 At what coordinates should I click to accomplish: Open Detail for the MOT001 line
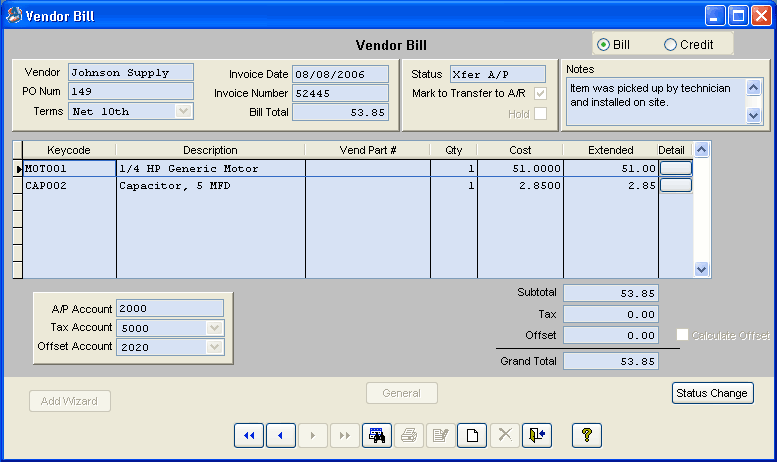[676, 168]
